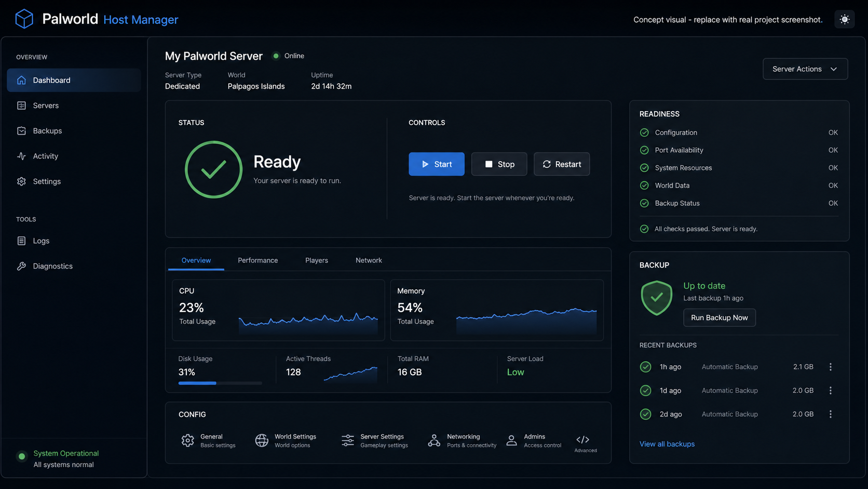Click the check icon for the 1h ago backup
Screen dimensions: 868x489
[x=645, y=367]
